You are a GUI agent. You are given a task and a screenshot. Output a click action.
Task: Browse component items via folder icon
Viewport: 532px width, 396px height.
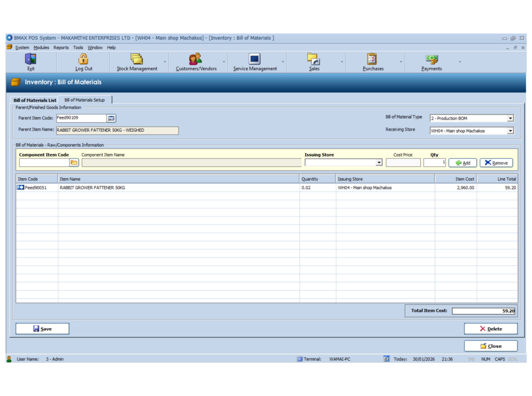(74, 163)
